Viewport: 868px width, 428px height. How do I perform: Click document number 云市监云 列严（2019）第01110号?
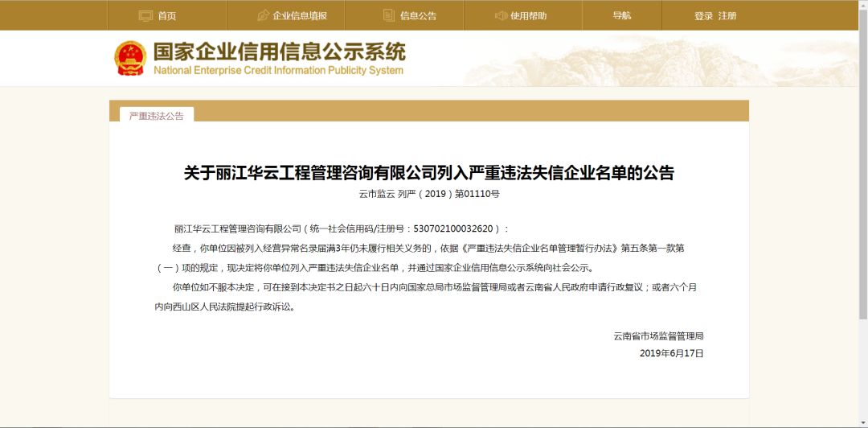(x=429, y=194)
